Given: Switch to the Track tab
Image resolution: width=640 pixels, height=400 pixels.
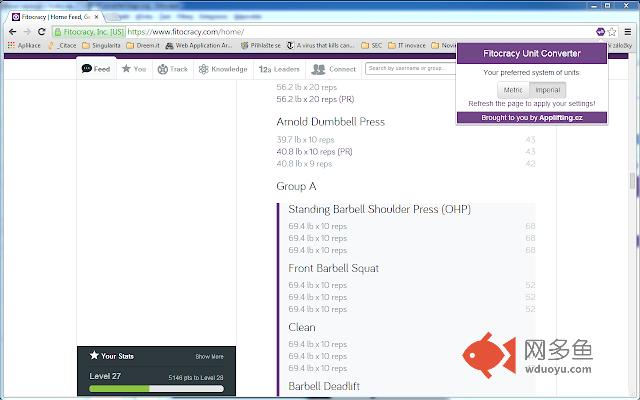Looking at the screenshot, I should coord(173,69).
